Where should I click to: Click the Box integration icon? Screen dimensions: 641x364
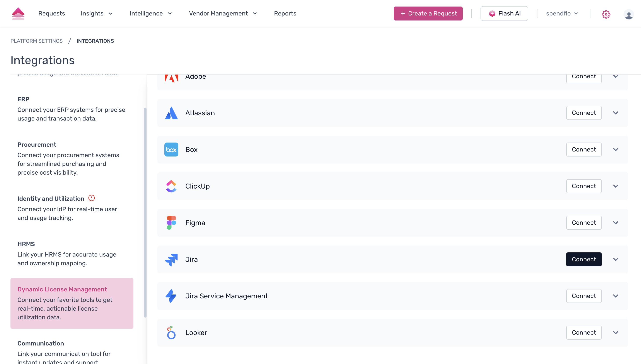[172, 149]
